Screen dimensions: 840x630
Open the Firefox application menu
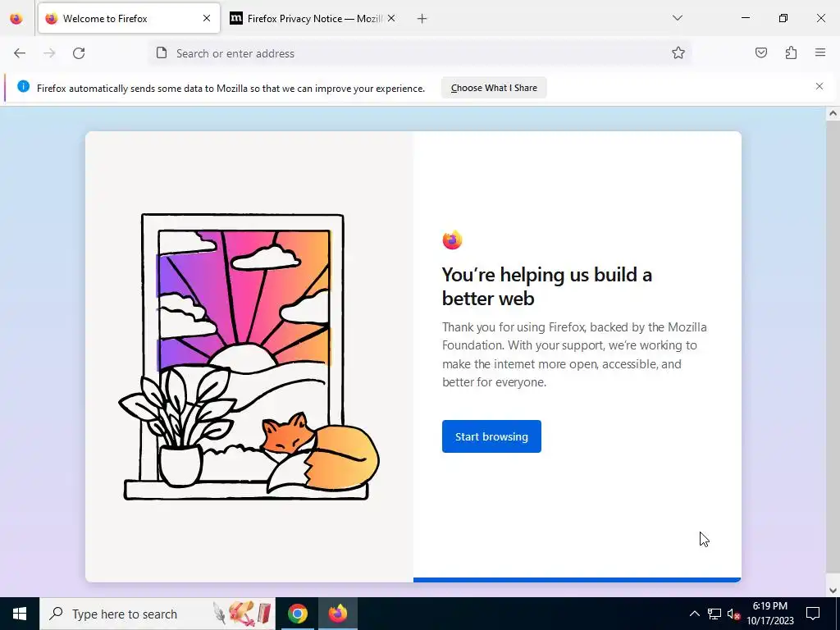click(x=820, y=53)
